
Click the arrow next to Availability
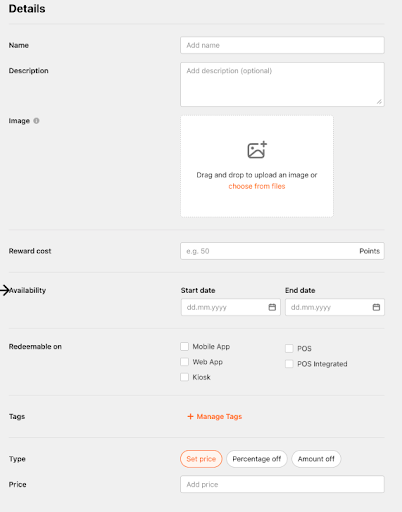tap(5, 290)
